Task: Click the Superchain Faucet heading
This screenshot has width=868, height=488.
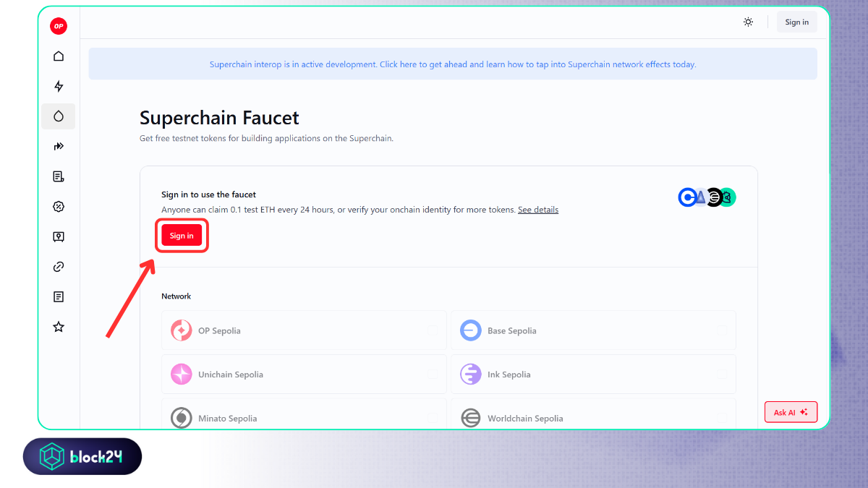Action: tap(219, 118)
